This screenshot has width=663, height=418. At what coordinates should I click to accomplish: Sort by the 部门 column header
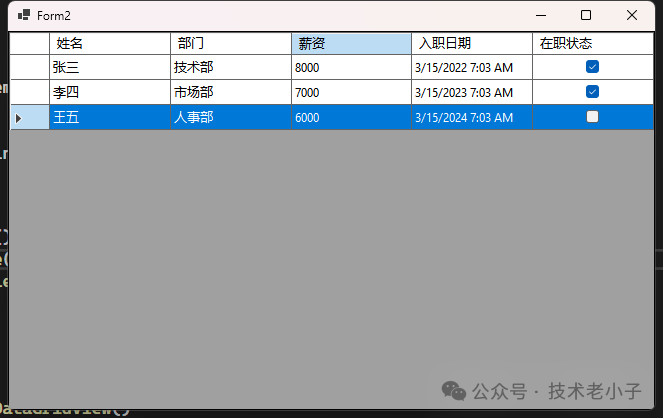pyautogui.click(x=231, y=43)
